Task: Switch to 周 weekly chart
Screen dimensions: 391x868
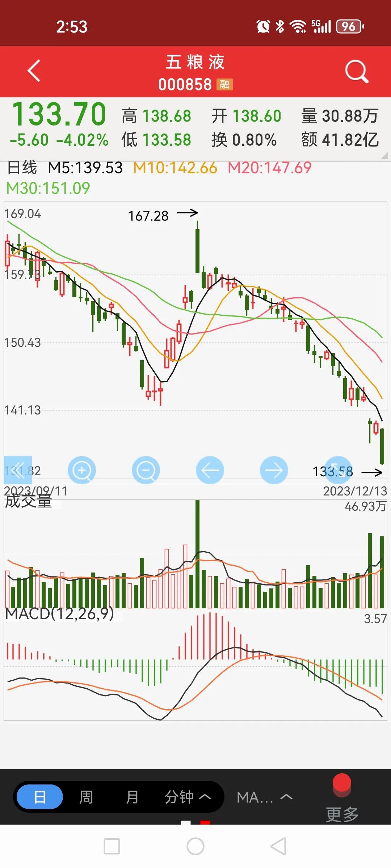Action: [86, 797]
